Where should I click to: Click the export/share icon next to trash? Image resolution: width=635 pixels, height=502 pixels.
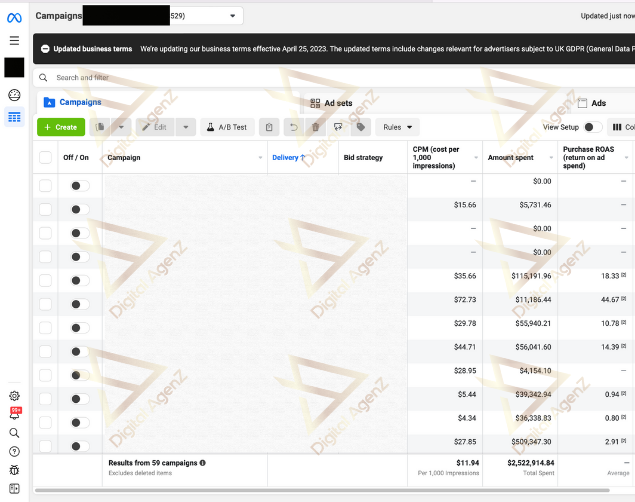point(338,127)
